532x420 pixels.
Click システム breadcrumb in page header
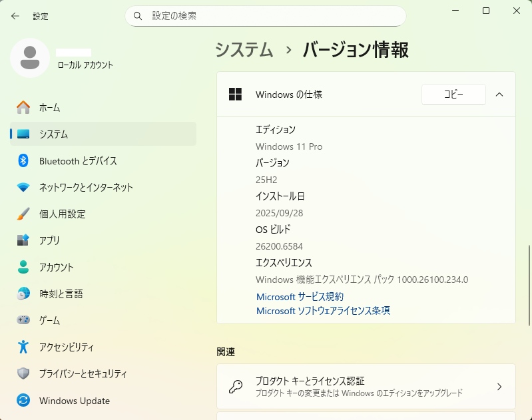(x=244, y=50)
